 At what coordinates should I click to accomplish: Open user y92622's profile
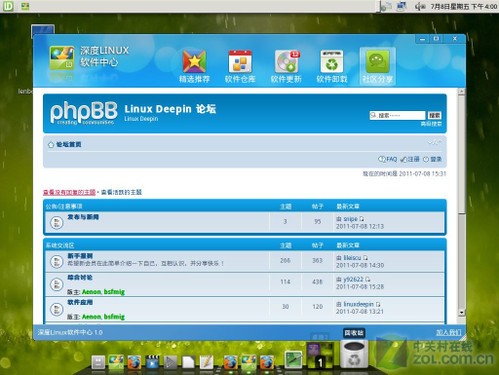pyautogui.click(x=353, y=279)
